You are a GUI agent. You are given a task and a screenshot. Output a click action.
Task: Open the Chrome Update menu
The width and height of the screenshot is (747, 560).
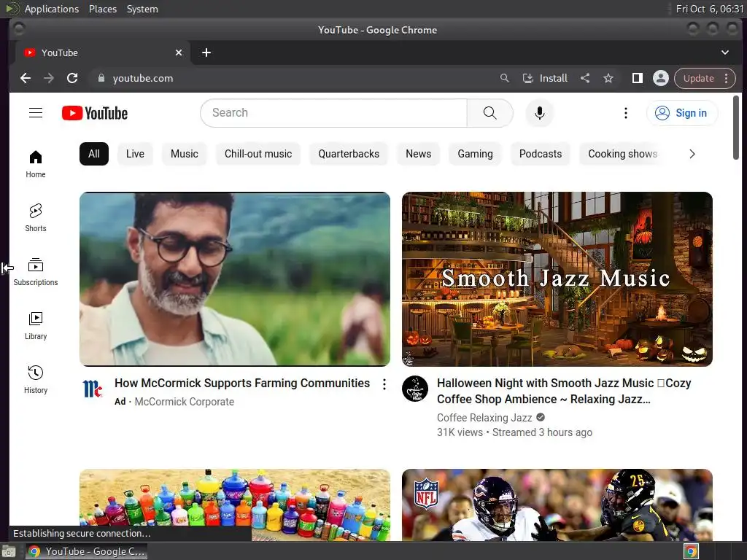pyautogui.click(x=705, y=78)
